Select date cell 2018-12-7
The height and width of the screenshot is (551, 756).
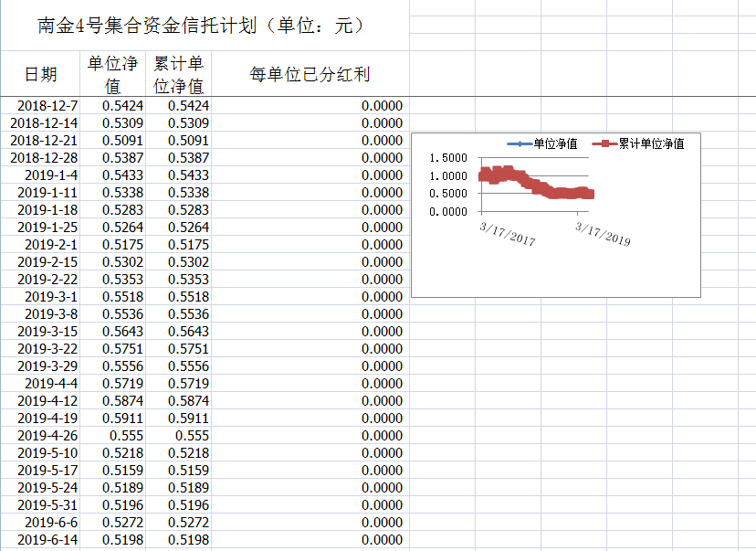tap(40, 106)
